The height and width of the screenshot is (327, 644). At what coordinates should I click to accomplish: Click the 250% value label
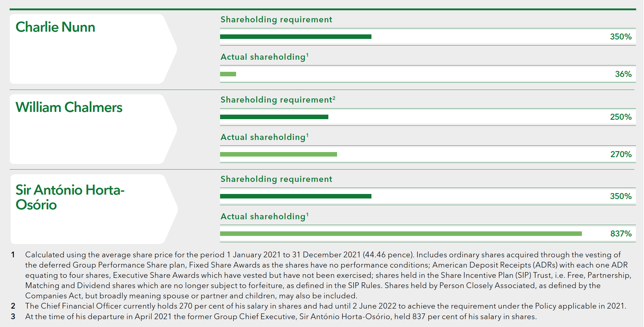point(620,117)
